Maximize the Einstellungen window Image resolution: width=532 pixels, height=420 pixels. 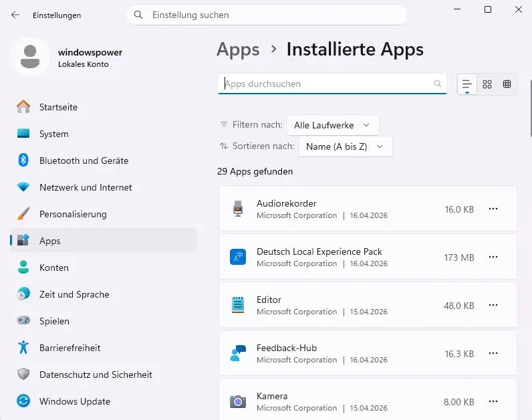pyautogui.click(x=487, y=9)
